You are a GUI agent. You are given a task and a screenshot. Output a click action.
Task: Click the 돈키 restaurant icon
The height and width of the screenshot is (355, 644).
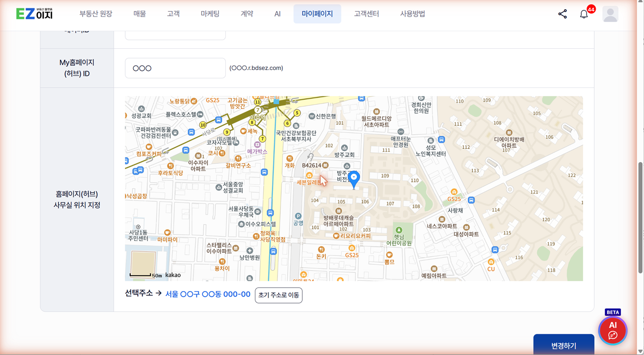[321, 250]
